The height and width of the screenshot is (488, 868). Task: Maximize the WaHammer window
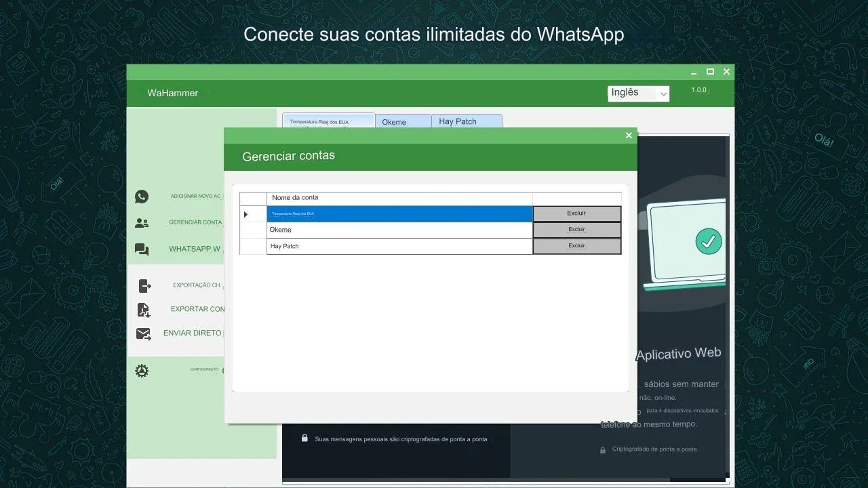(710, 72)
